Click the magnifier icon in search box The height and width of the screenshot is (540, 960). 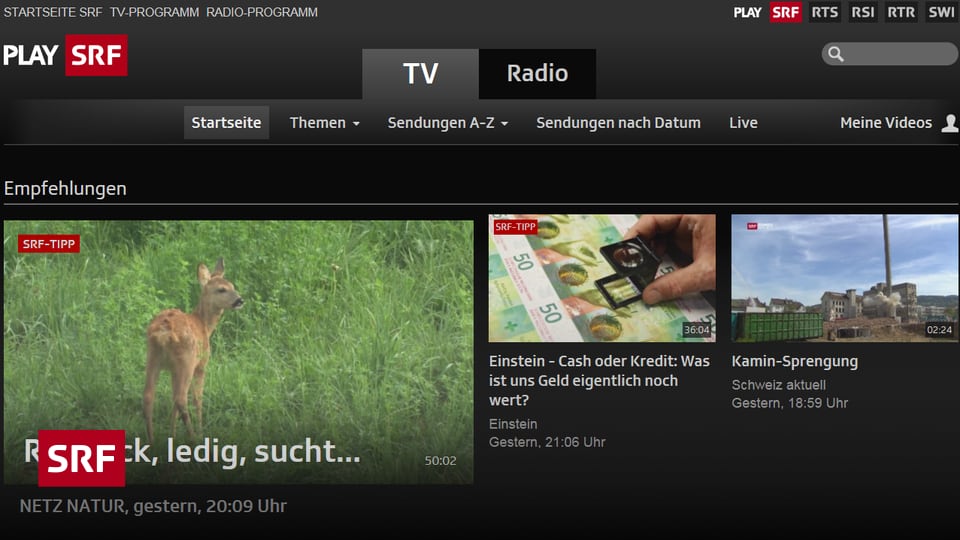coord(836,54)
